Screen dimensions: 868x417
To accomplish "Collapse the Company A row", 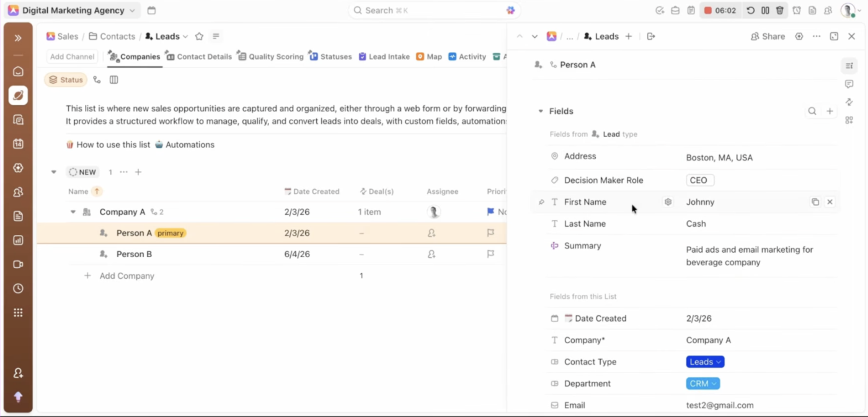I will (73, 212).
